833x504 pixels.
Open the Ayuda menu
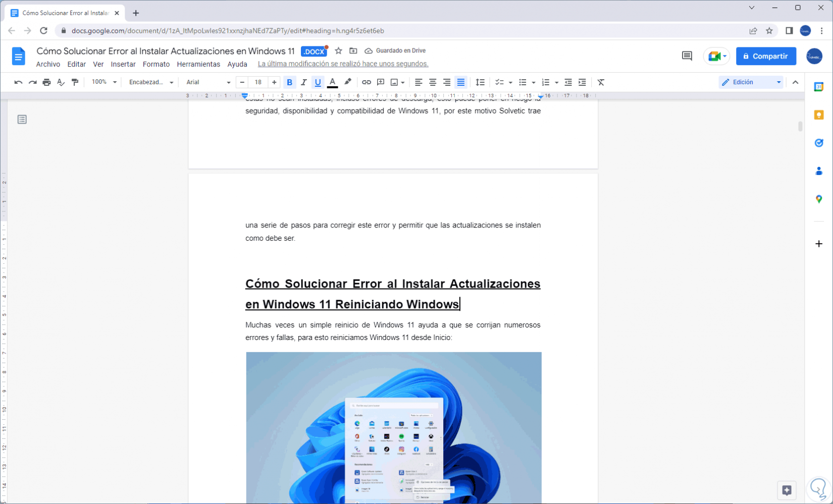tap(237, 64)
